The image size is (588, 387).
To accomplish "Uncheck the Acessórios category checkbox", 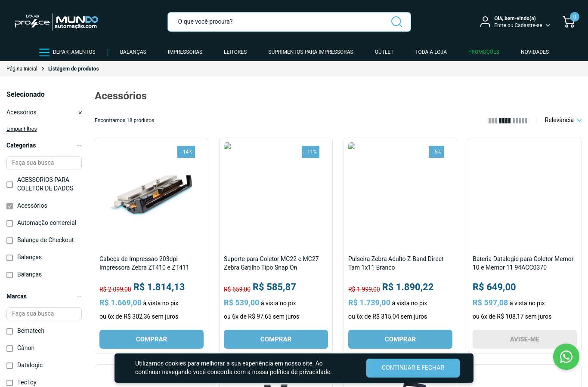I will click(x=10, y=206).
